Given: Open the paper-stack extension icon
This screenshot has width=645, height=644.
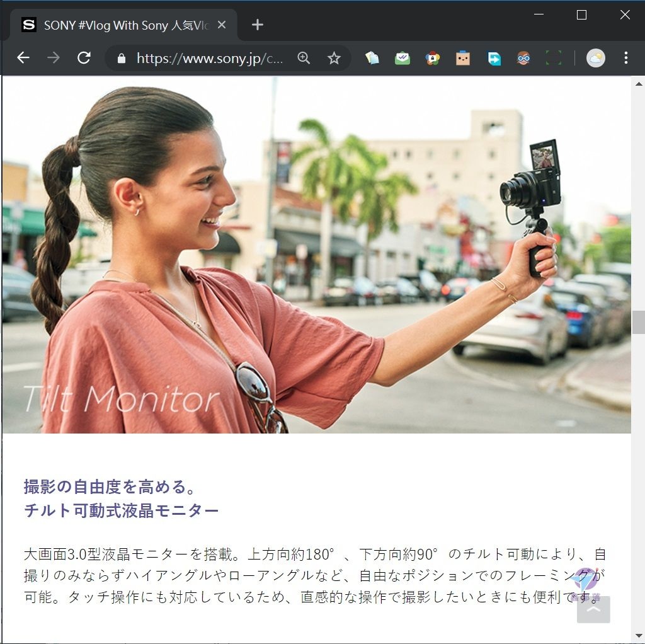Looking at the screenshot, I should tap(372, 58).
